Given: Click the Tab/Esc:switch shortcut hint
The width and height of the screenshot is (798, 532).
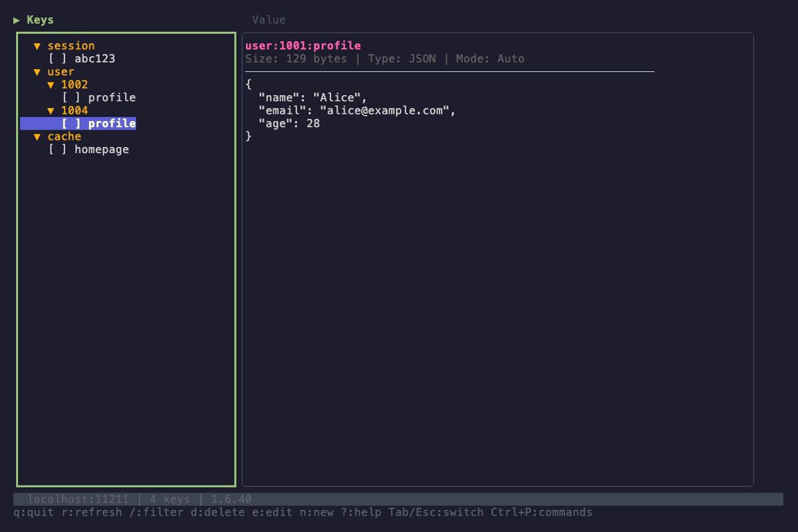Looking at the screenshot, I should [436, 512].
